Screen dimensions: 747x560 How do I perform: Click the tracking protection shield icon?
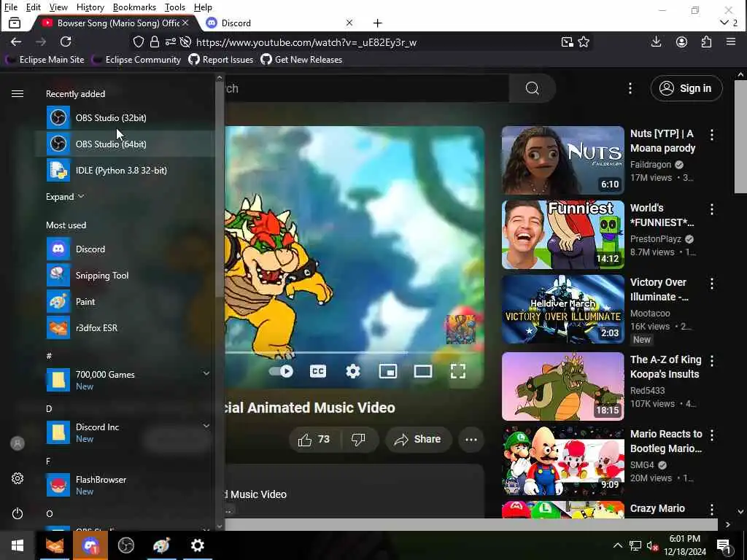[x=138, y=42]
